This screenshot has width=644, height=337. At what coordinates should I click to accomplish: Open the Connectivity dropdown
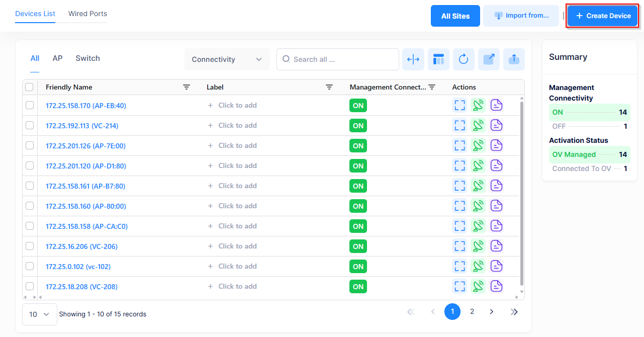[227, 59]
